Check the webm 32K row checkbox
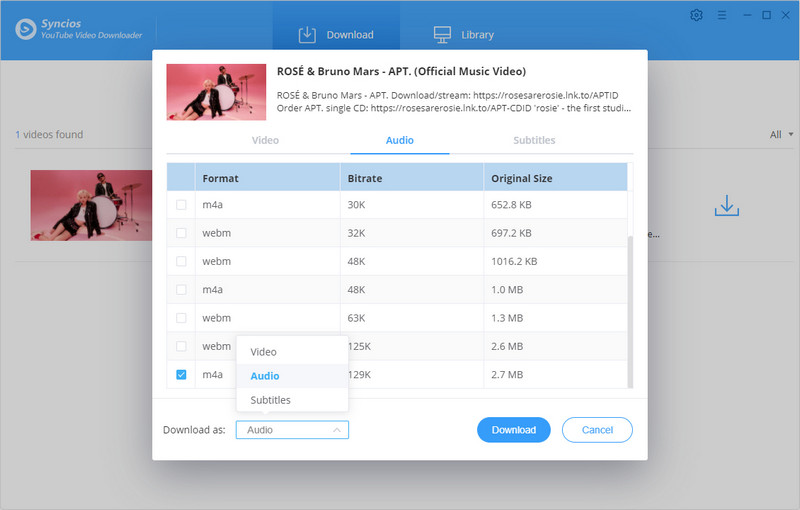800x510 pixels. tap(181, 233)
